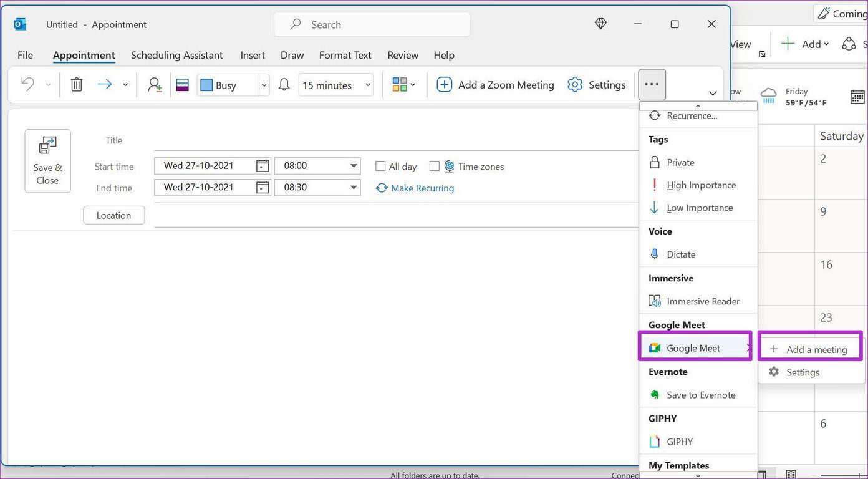Open the 15 minutes reminder dropdown
The height and width of the screenshot is (479, 868).
[x=368, y=85]
